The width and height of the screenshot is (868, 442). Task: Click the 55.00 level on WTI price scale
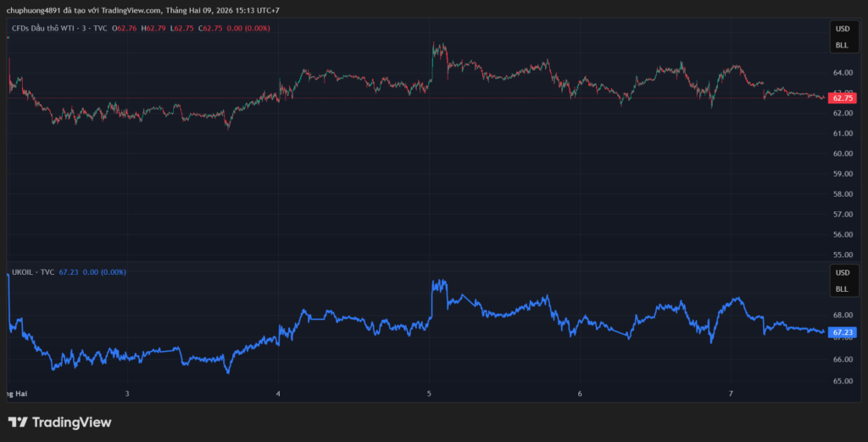click(842, 255)
